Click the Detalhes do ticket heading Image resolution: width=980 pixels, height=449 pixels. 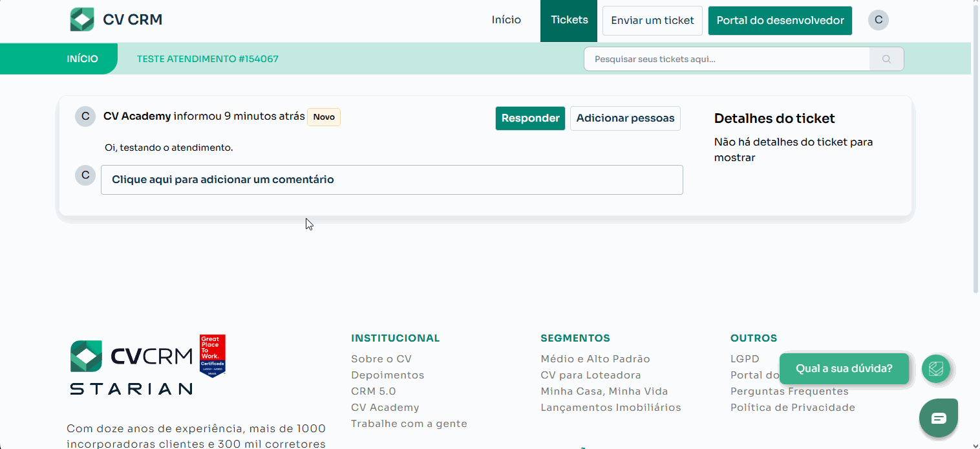point(774,118)
